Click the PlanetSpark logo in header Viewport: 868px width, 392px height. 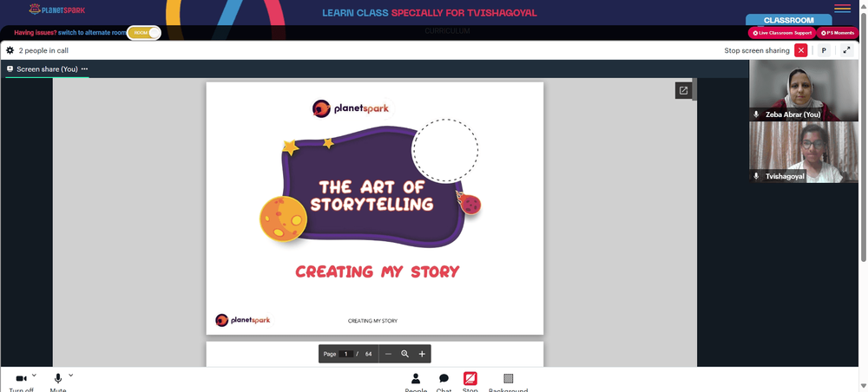tap(57, 10)
